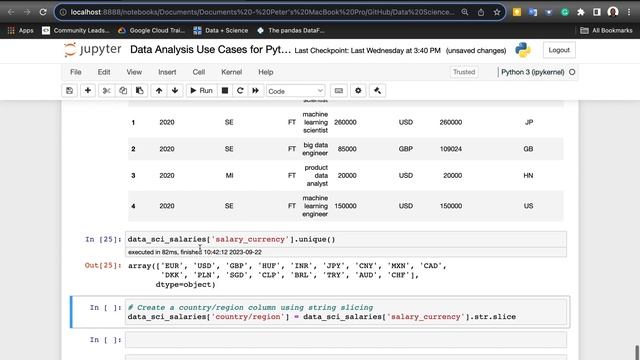640x360 pixels.
Task: Open the Community Leads bookmark
Action: coord(76,30)
